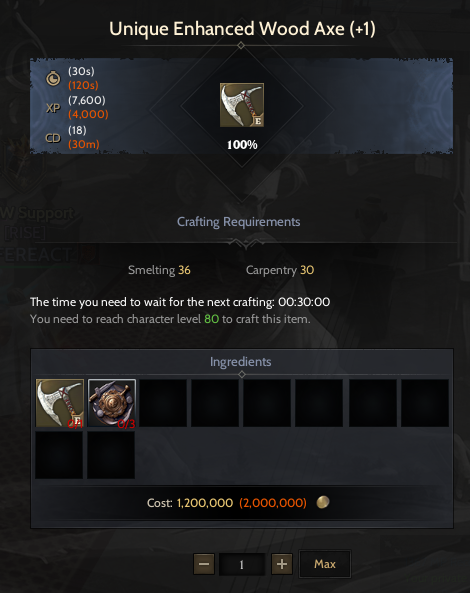Click the XP reward label
The width and height of the screenshot is (470, 593).
pyautogui.click(x=53, y=108)
